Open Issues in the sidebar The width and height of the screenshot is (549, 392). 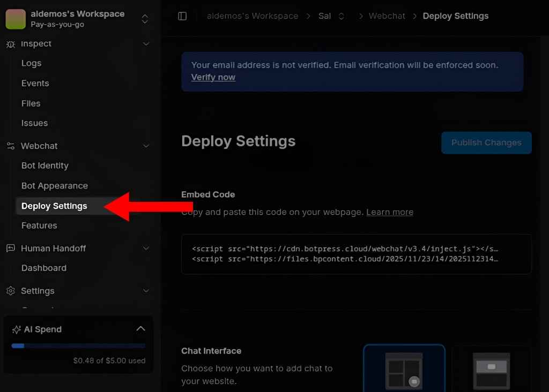(x=34, y=123)
